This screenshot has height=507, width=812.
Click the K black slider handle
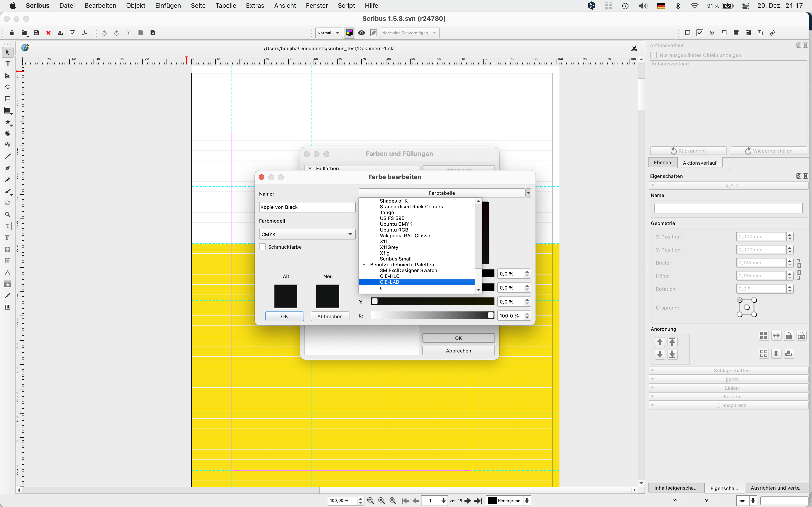tap(491, 316)
